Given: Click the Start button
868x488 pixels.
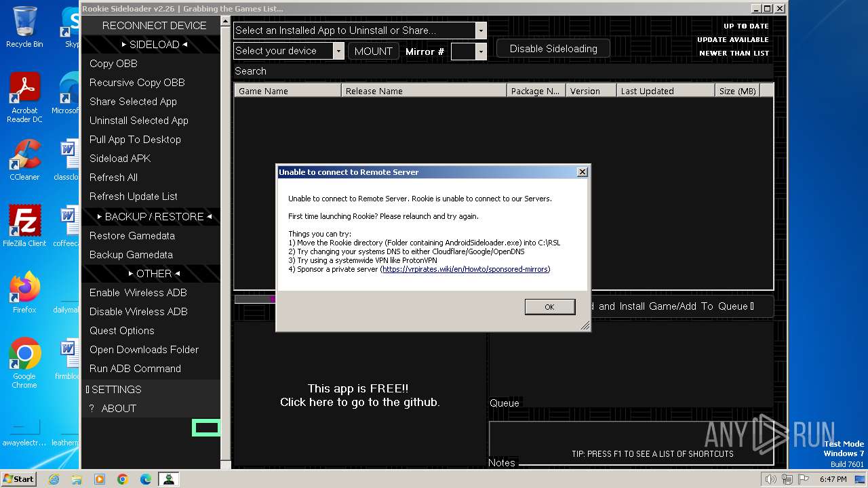Looking at the screenshot, I should (19, 479).
